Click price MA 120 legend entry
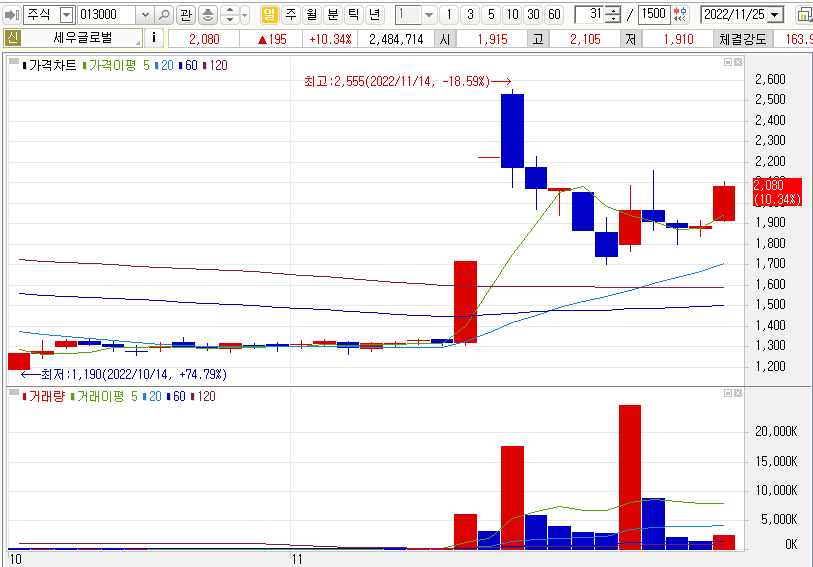This screenshot has width=813, height=567. [215, 65]
